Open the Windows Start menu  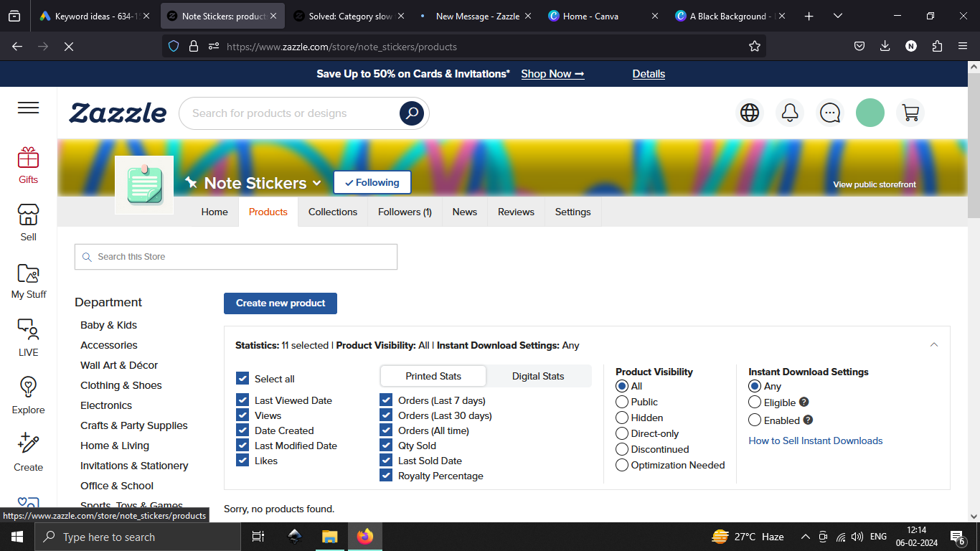tap(17, 537)
